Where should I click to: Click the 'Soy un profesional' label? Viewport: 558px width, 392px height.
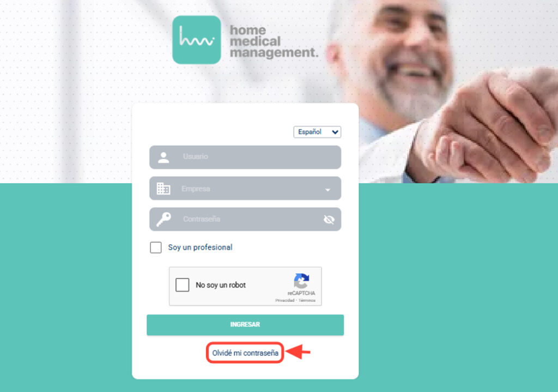[200, 248]
